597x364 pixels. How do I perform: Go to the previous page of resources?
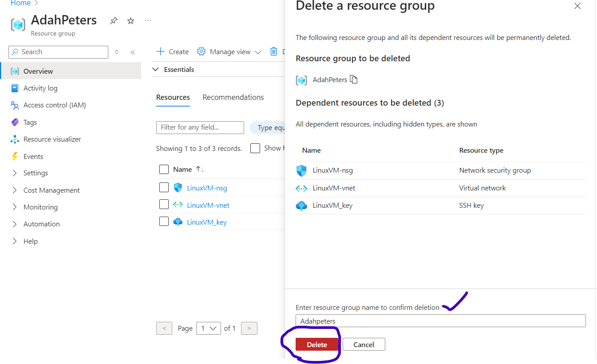click(164, 328)
